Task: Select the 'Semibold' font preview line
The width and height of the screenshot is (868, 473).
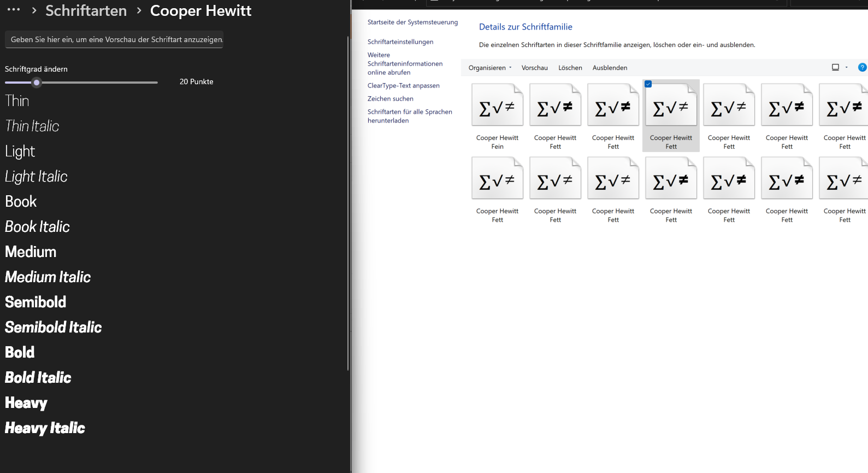Action: pos(36,302)
